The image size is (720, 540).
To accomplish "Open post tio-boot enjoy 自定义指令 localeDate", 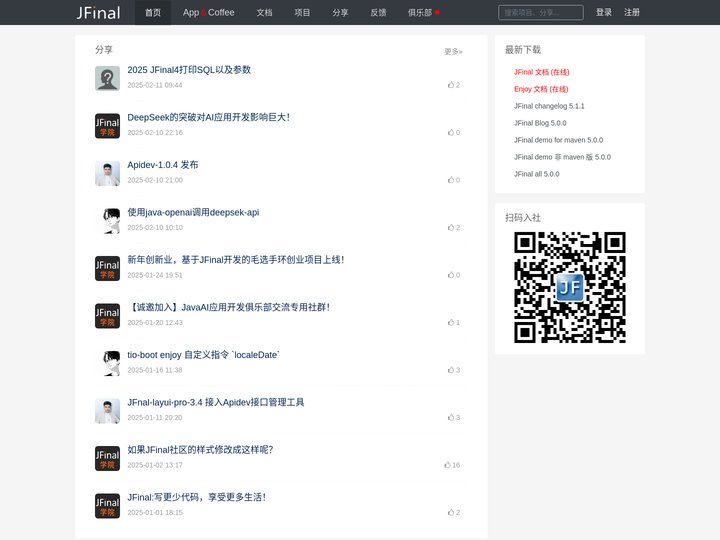I will pyautogui.click(x=203, y=355).
